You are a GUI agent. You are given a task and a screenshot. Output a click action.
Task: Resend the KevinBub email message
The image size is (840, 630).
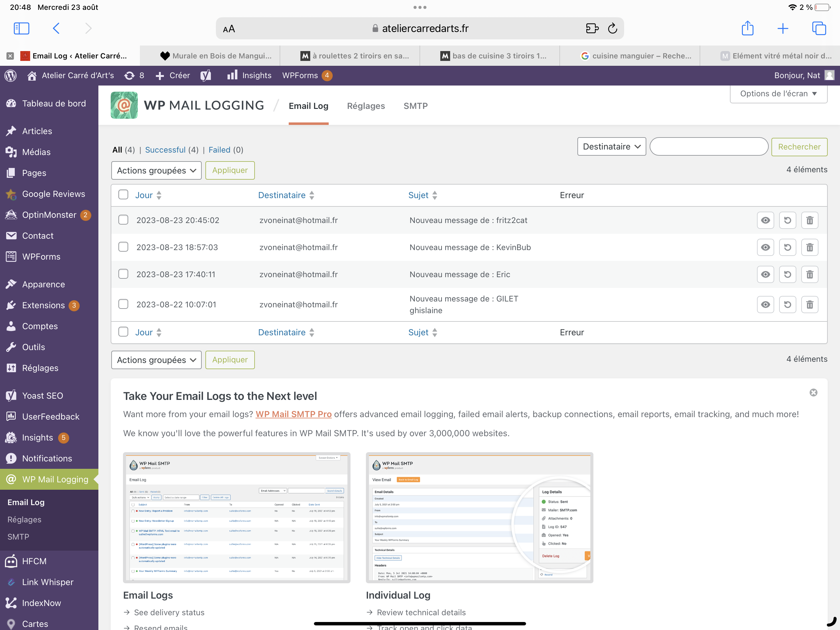(x=787, y=247)
